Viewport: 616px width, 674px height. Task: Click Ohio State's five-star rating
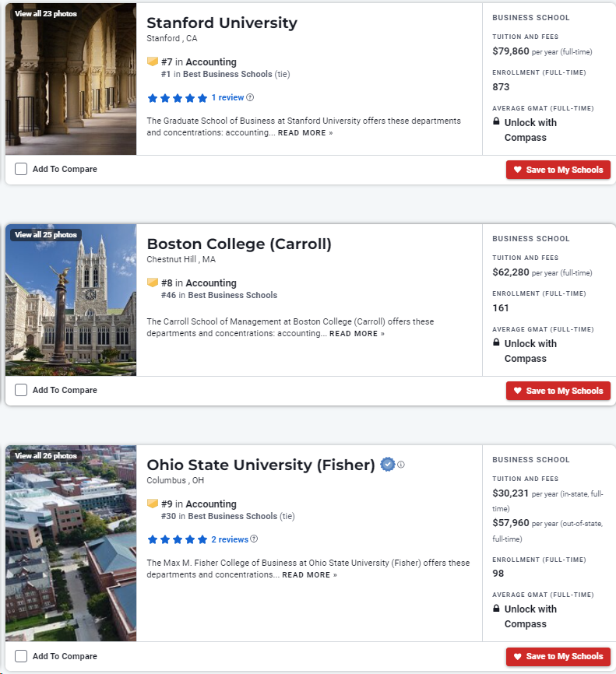tap(178, 539)
